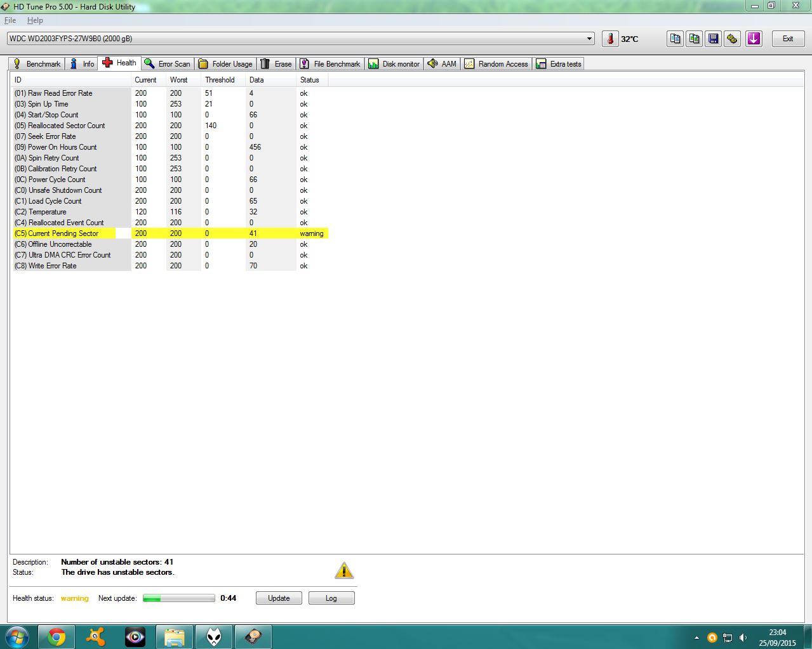Select the (0A) Spin Retry Count row

coord(170,158)
